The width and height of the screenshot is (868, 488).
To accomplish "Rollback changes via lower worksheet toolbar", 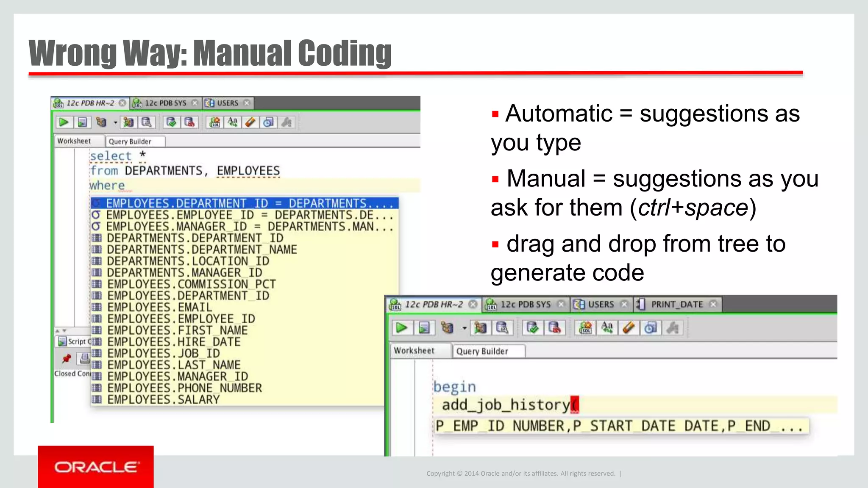I will [554, 328].
